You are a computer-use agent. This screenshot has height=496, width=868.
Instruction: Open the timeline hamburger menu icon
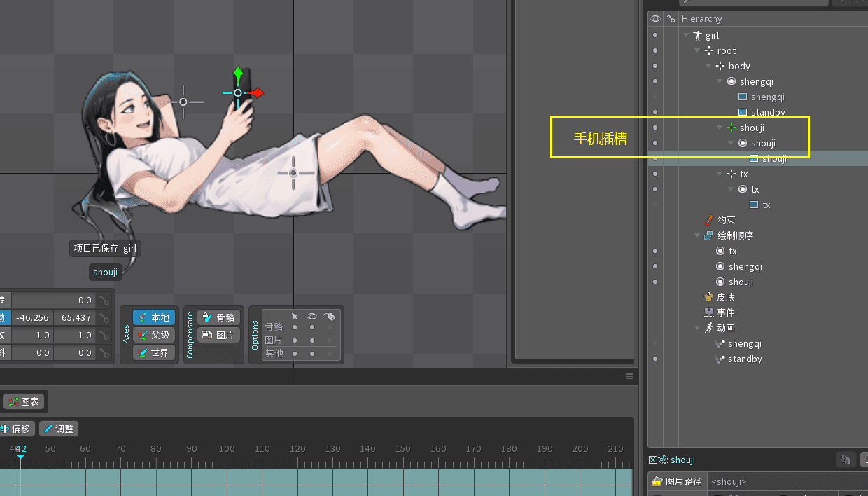tap(629, 376)
